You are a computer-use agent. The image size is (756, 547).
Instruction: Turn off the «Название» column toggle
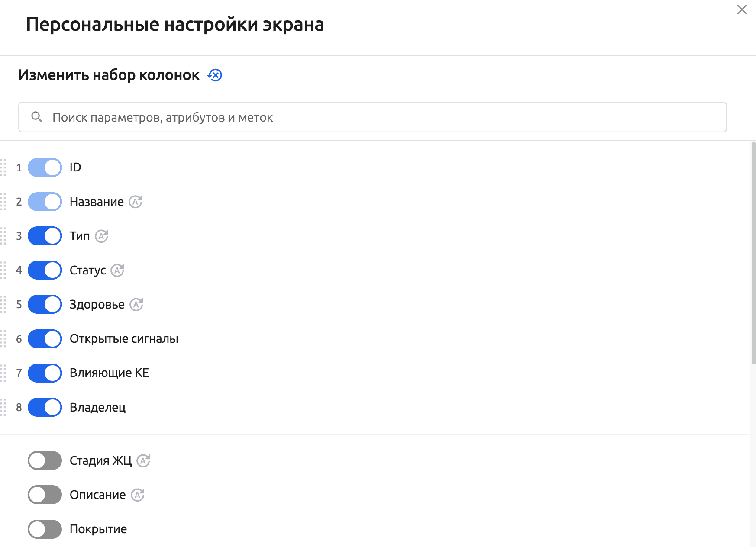coord(45,202)
